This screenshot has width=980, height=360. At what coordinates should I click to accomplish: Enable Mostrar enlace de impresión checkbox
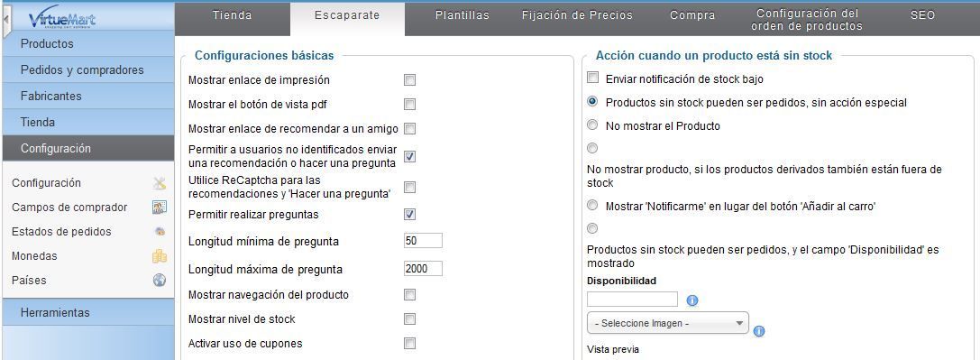[x=409, y=80]
